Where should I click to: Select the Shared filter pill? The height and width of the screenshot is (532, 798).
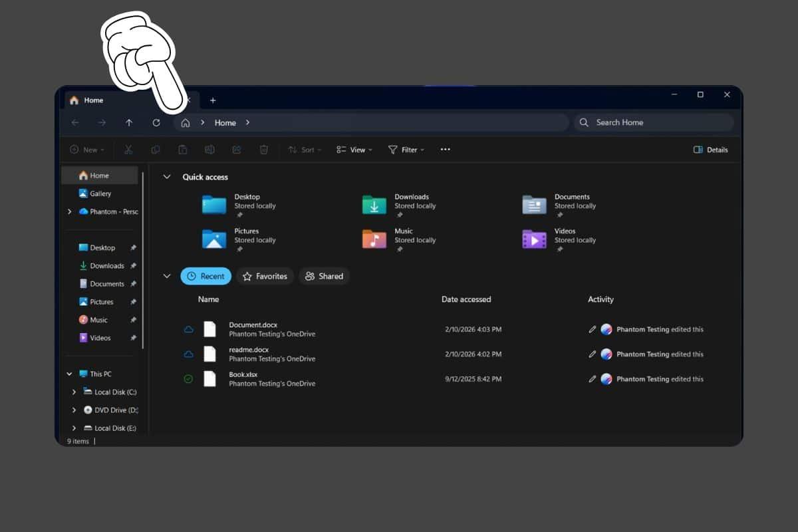coord(324,276)
